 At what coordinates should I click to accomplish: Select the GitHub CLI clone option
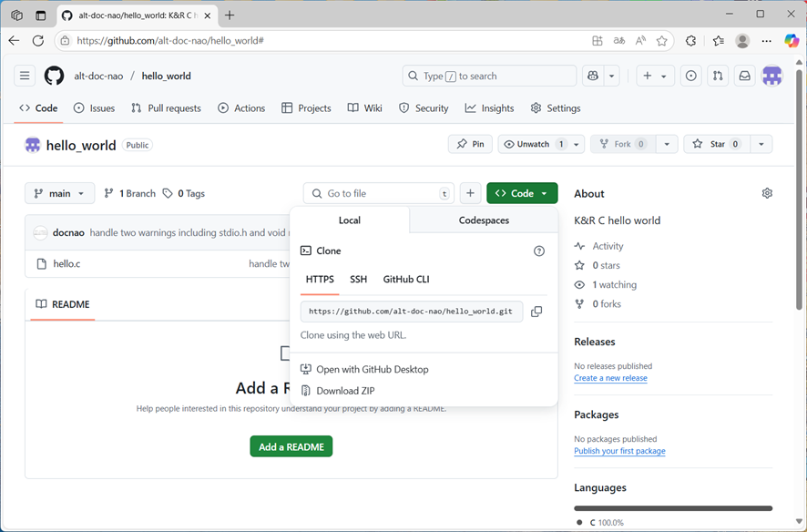(x=406, y=280)
